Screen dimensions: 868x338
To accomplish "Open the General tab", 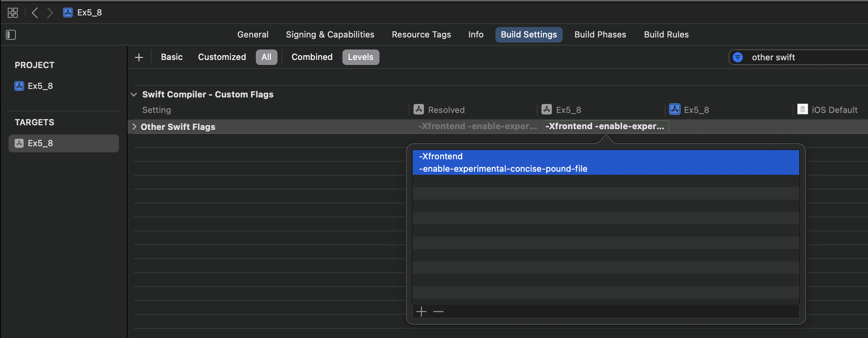I will point(253,34).
